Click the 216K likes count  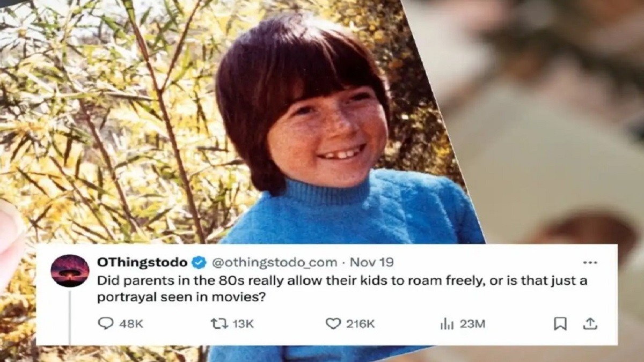pyautogui.click(x=360, y=324)
